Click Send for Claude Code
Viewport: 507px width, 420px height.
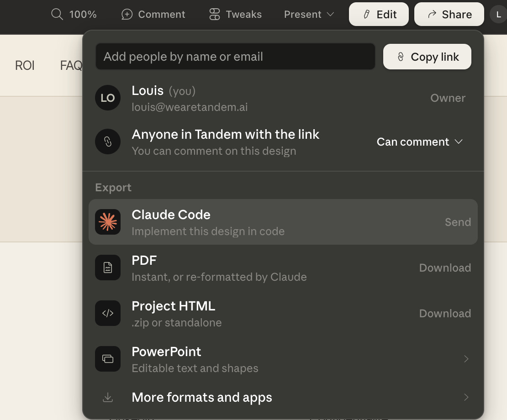tap(458, 222)
